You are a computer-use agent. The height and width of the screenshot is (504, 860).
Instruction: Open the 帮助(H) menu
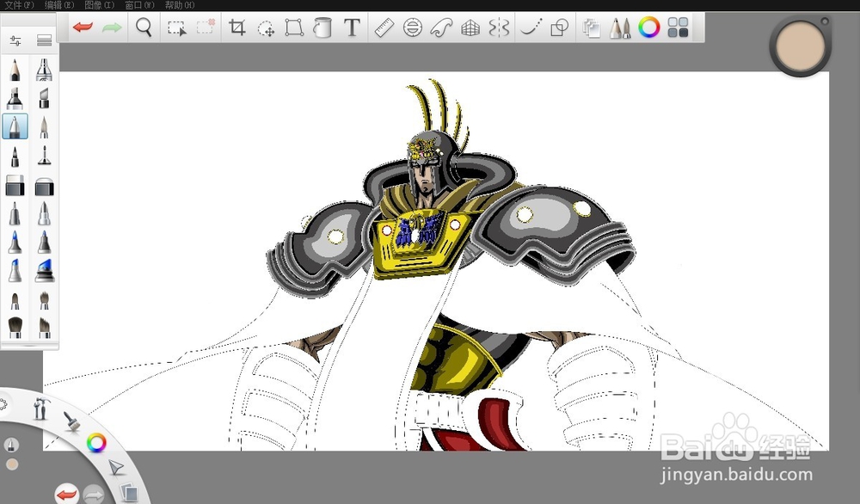pos(180,5)
